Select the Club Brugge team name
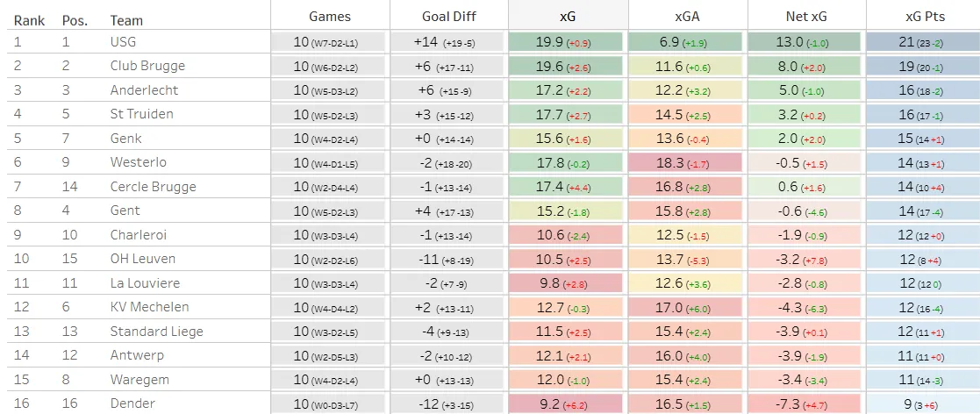Image resolution: width=980 pixels, height=414 pixels. click(x=147, y=66)
